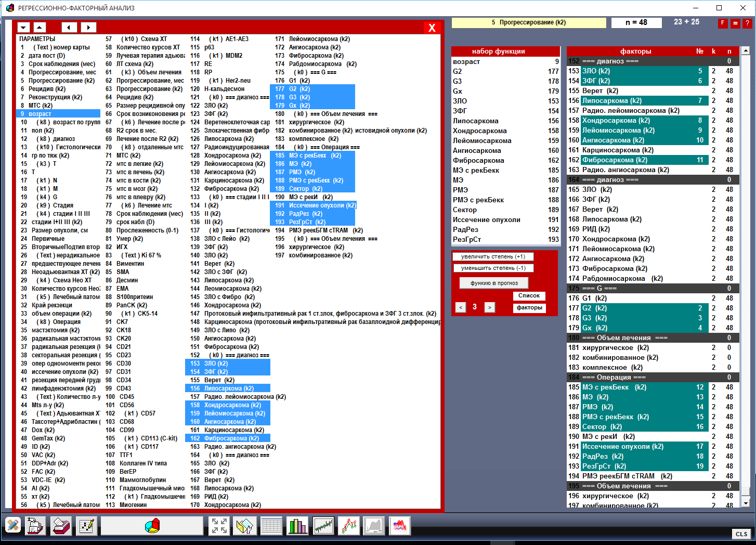
Task: Select the regression scatter line icon
Action: point(323,526)
